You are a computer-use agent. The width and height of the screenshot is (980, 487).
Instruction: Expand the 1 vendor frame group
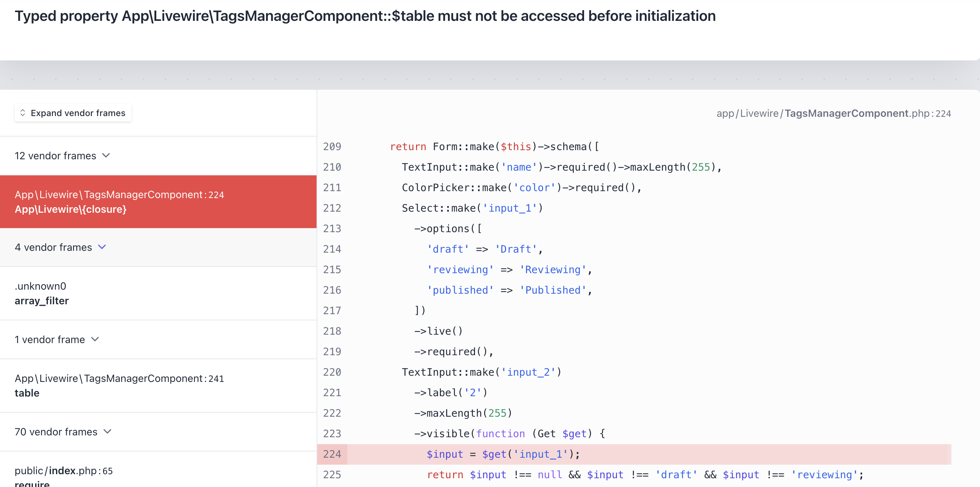click(x=158, y=340)
